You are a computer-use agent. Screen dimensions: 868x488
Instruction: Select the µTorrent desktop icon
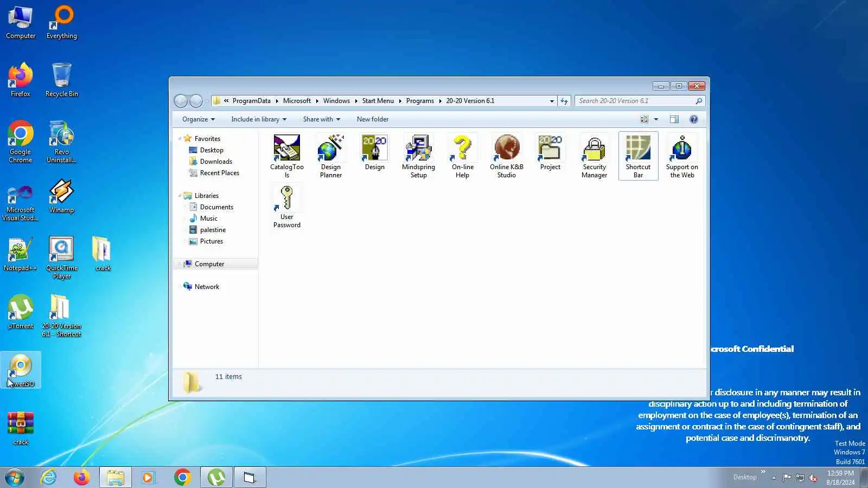(21, 312)
